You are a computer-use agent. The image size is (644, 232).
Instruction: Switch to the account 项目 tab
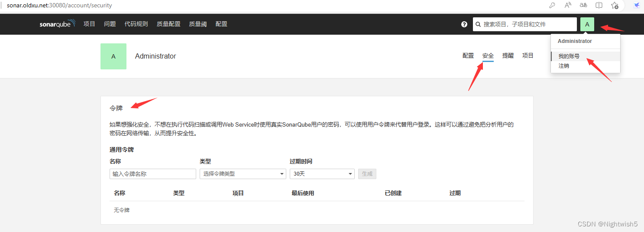(528, 56)
